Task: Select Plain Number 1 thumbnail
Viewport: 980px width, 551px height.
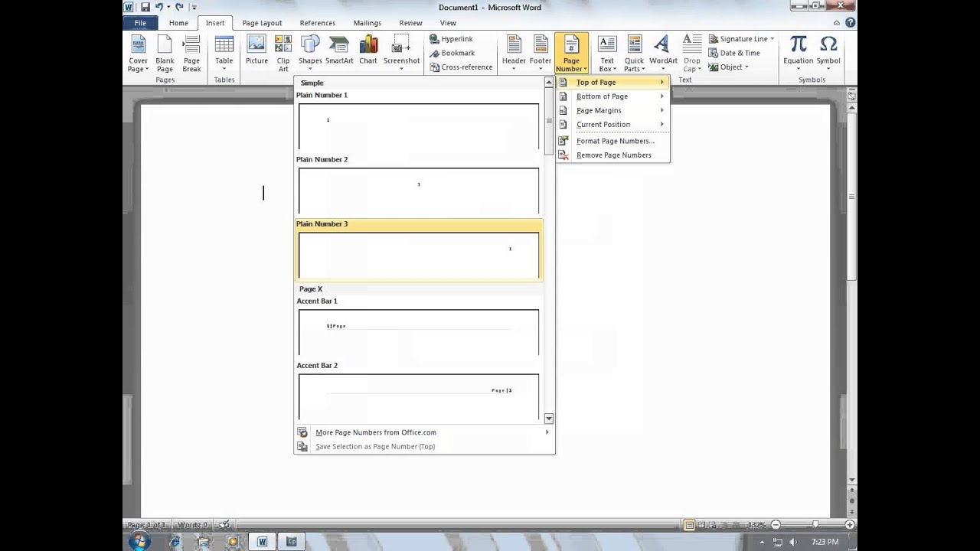Action: pyautogui.click(x=419, y=126)
